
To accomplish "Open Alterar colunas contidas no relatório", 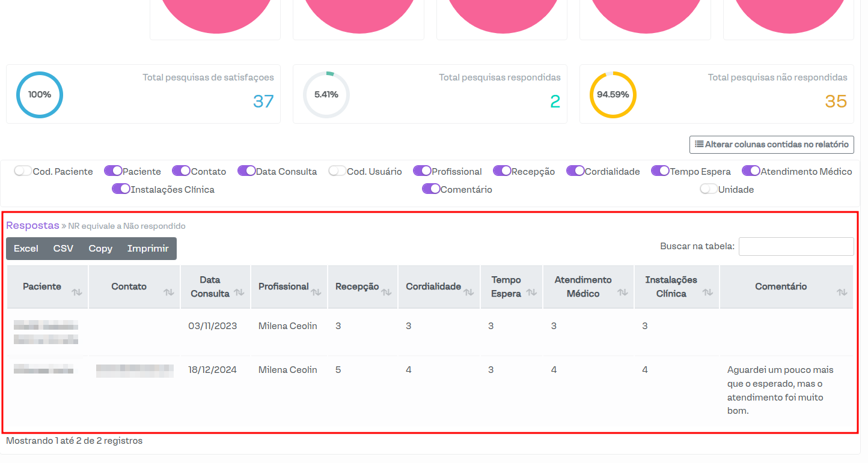I will [x=771, y=144].
